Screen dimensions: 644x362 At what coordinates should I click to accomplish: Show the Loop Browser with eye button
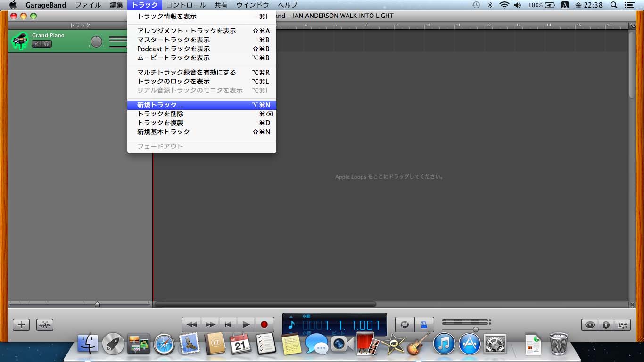[589, 324]
